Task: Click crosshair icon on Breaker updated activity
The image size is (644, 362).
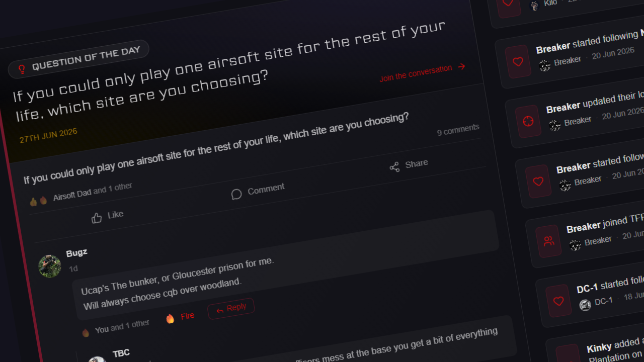Action: point(528,121)
